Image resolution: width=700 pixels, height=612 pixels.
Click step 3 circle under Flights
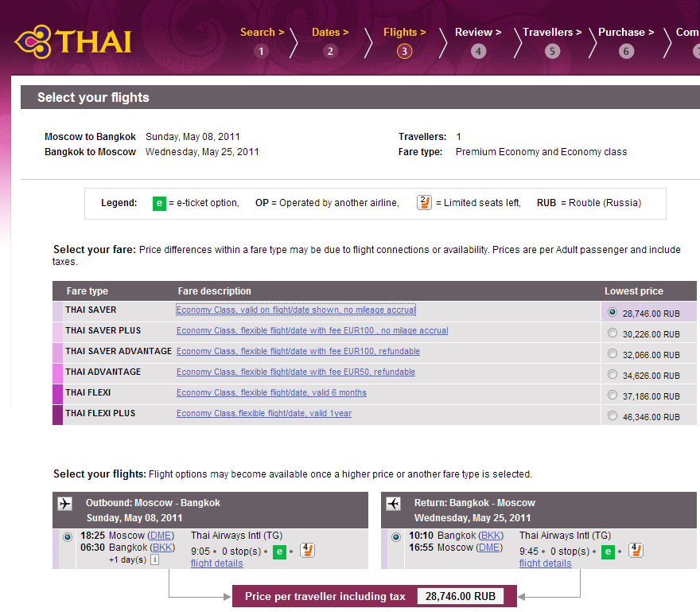coord(404,52)
